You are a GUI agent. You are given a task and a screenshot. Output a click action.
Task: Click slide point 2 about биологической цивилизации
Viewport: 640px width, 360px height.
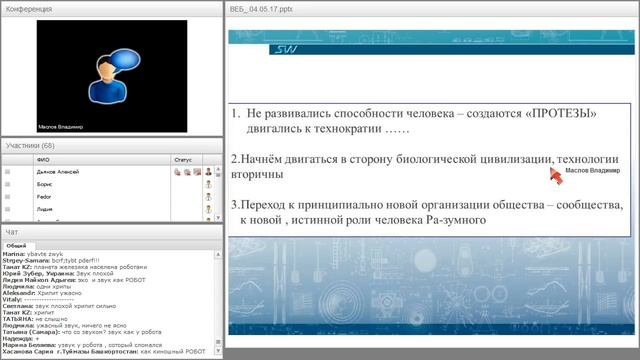tap(425, 167)
